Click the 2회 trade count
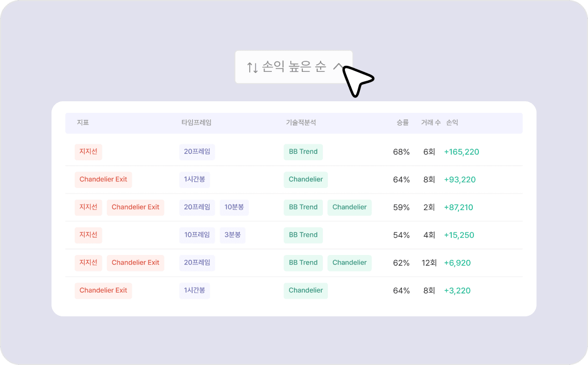 429,207
